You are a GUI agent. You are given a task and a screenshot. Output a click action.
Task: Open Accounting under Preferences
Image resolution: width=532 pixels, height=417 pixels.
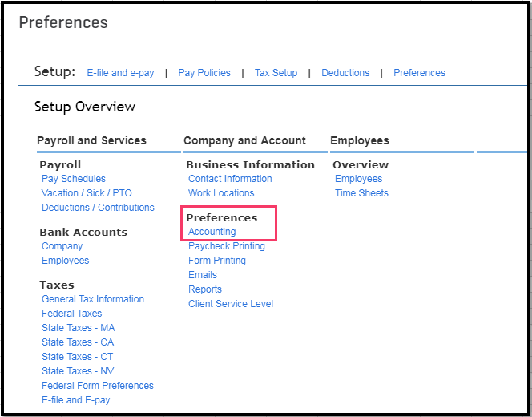[212, 232]
